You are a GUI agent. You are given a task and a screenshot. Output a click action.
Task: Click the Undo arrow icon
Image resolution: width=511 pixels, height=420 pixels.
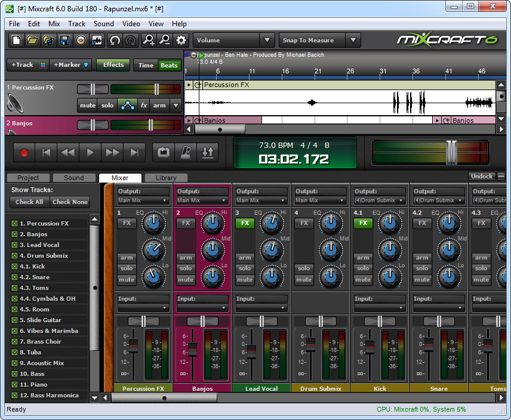coord(115,41)
